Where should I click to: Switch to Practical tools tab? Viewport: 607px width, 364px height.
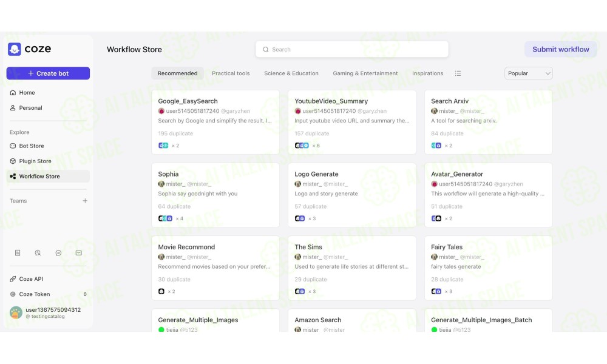pyautogui.click(x=231, y=73)
